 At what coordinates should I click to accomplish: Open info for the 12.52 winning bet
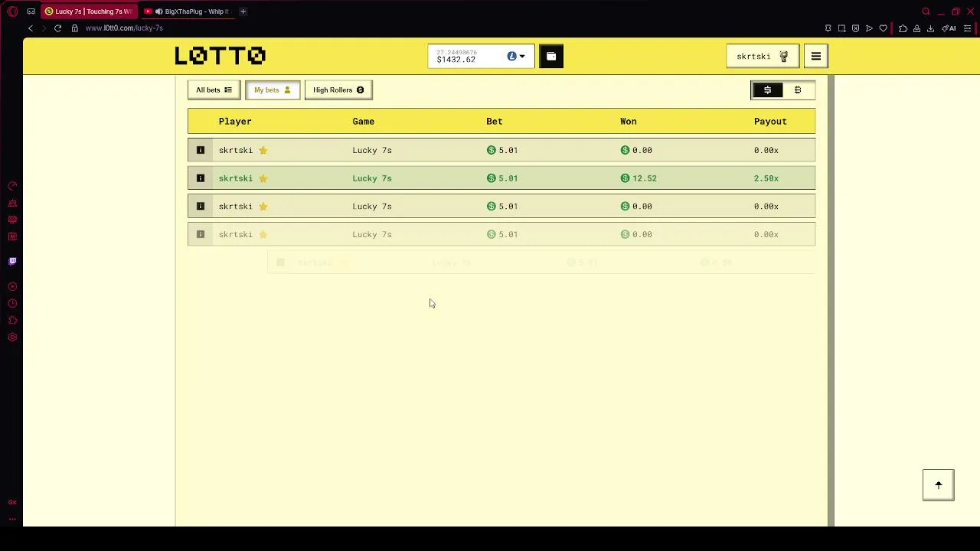(x=201, y=178)
